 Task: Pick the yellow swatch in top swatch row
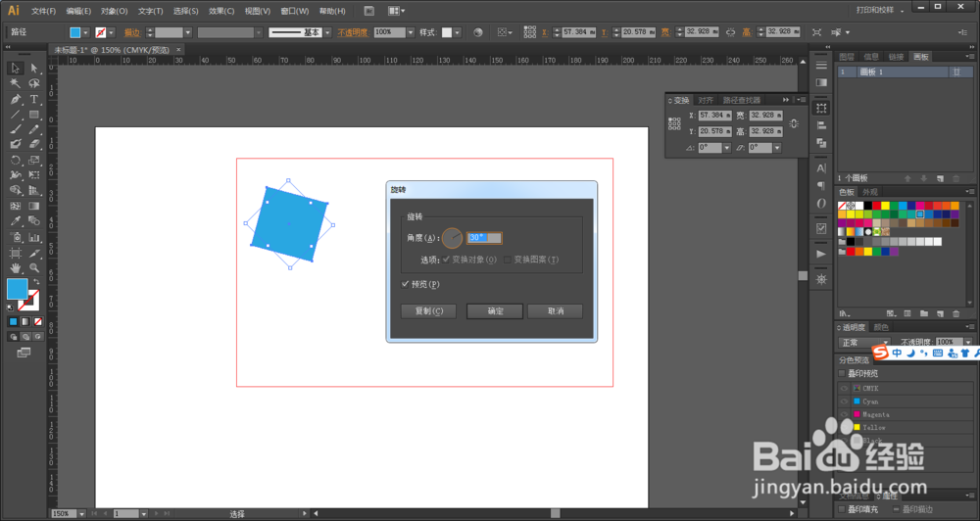[885, 206]
